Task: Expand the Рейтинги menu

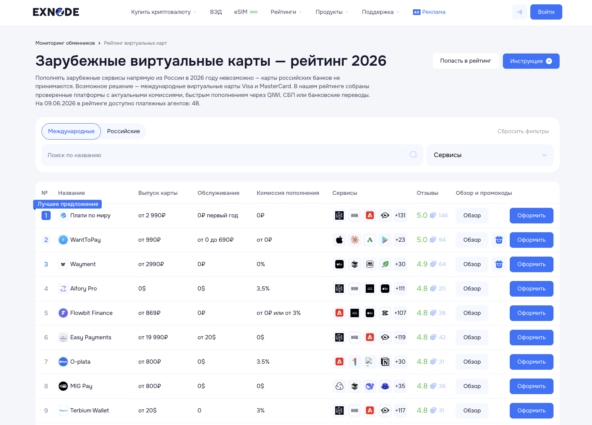Action: tap(286, 12)
